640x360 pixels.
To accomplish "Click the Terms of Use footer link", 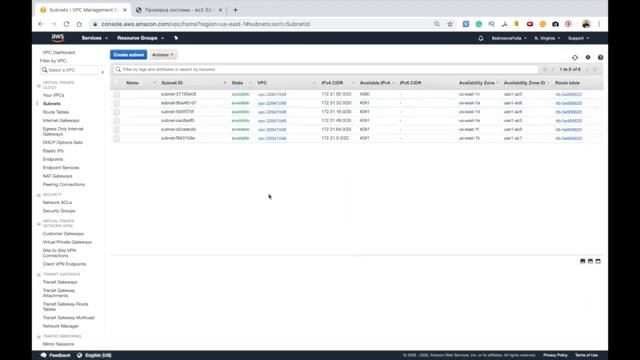I will [x=587, y=355].
